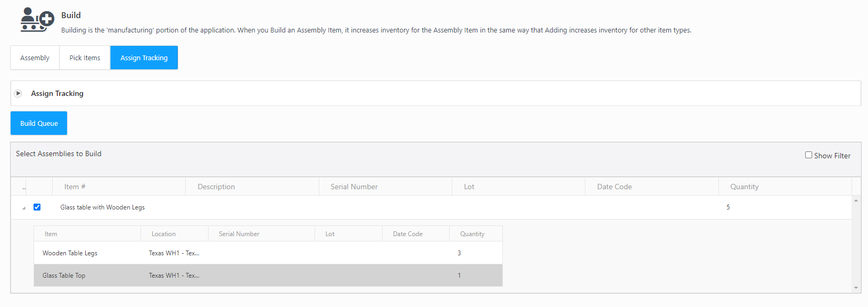Click the Description column header

[216, 187]
